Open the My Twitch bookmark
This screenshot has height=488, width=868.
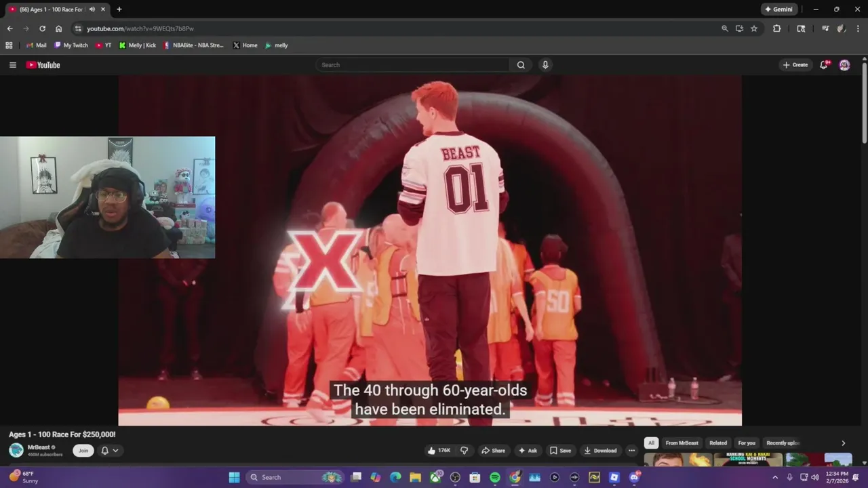(71, 45)
